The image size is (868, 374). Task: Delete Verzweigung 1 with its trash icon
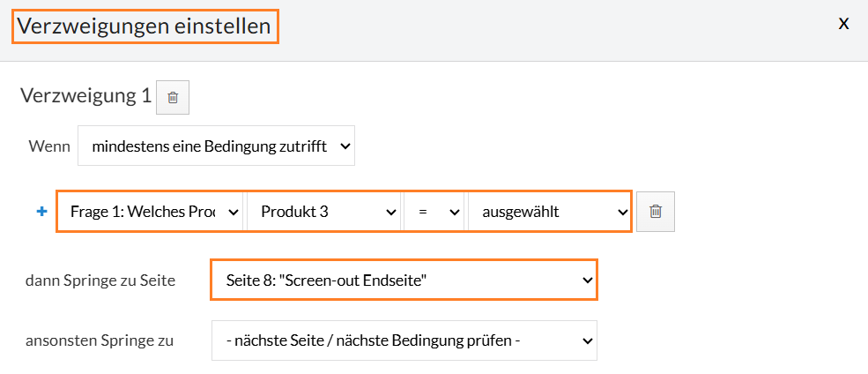coord(173,98)
